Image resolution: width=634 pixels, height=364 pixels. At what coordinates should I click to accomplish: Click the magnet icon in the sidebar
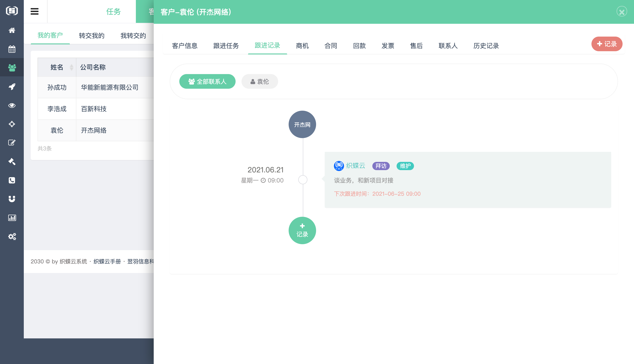pos(12,198)
